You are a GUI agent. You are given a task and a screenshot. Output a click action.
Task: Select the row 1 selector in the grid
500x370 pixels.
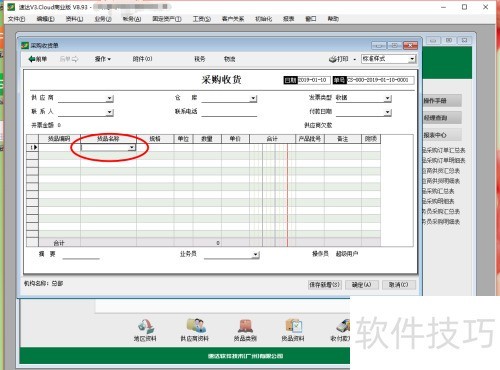tap(33, 147)
